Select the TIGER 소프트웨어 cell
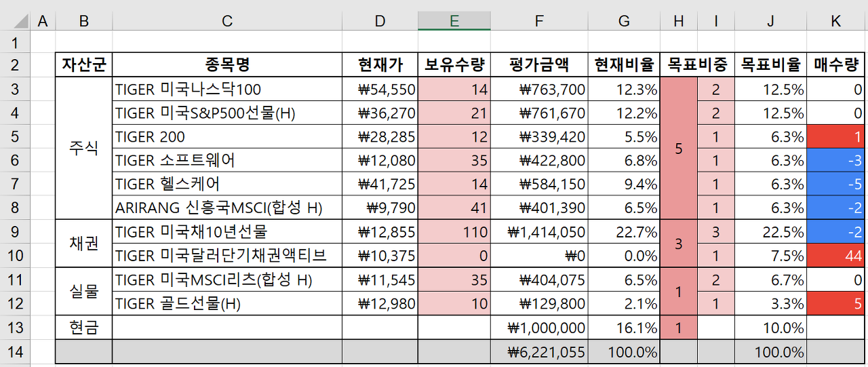868x367 pixels. [x=227, y=161]
